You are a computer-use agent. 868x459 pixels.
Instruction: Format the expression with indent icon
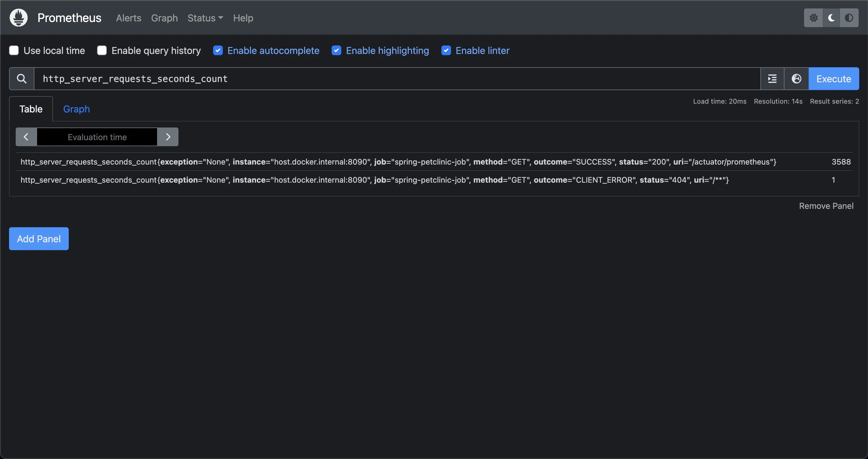[772, 79]
